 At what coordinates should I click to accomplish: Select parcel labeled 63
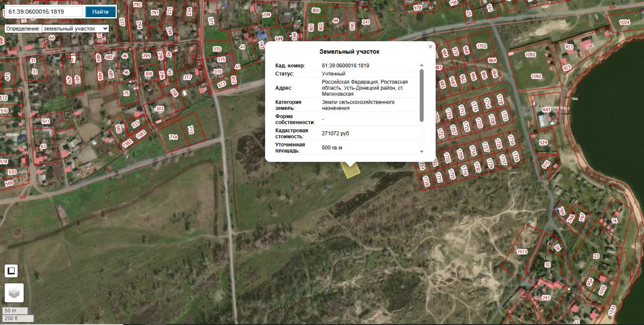43,146
